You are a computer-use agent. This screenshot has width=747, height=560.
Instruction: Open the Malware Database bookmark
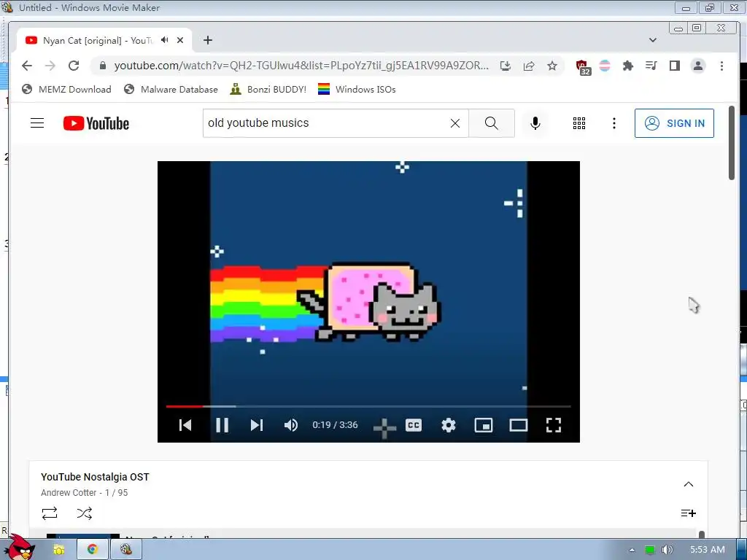(x=171, y=90)
